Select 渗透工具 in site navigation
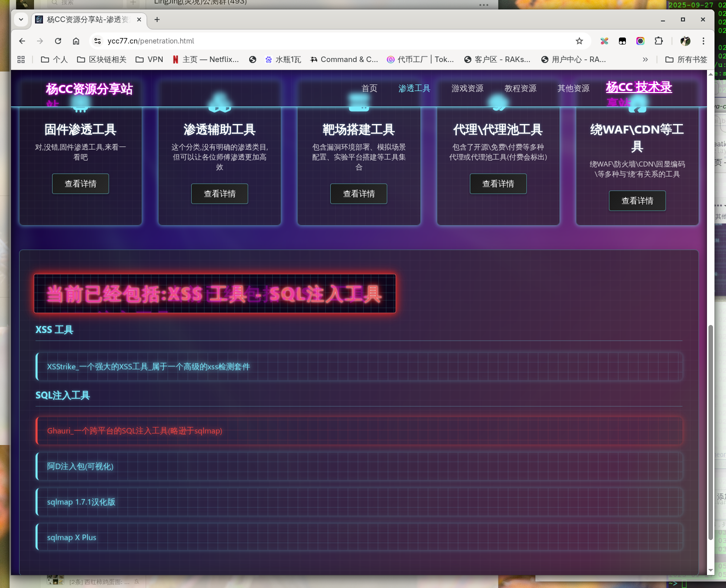This screenshot has height=588, width=726. [414, 88]
